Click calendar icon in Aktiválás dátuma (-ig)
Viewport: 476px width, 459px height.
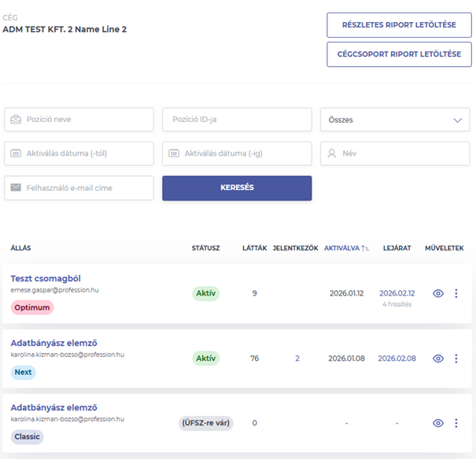[174, 154]
